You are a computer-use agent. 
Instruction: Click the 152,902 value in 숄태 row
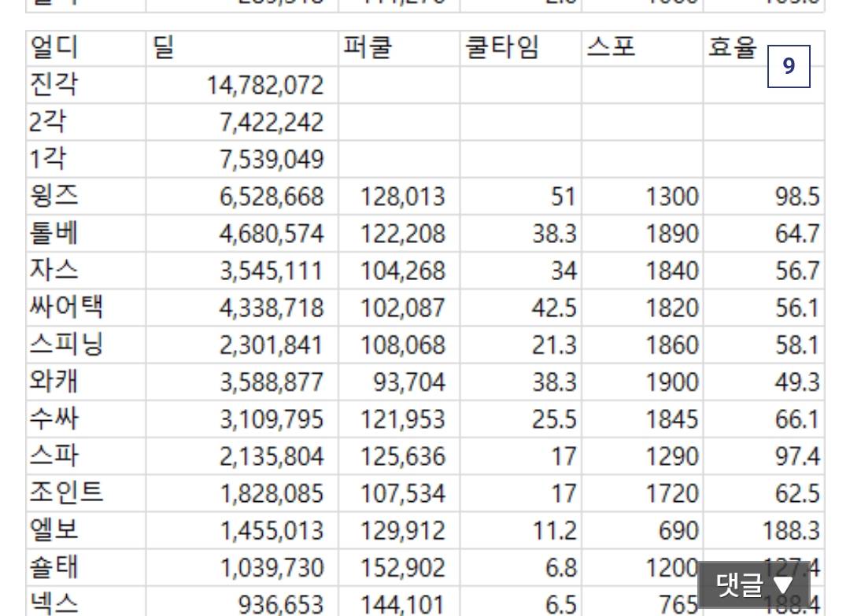[x=402, y=567]
